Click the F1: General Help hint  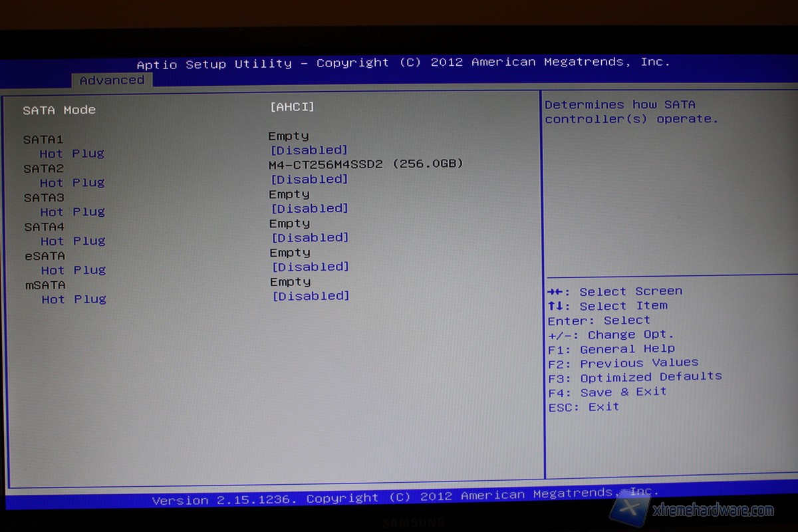(611, 349)
